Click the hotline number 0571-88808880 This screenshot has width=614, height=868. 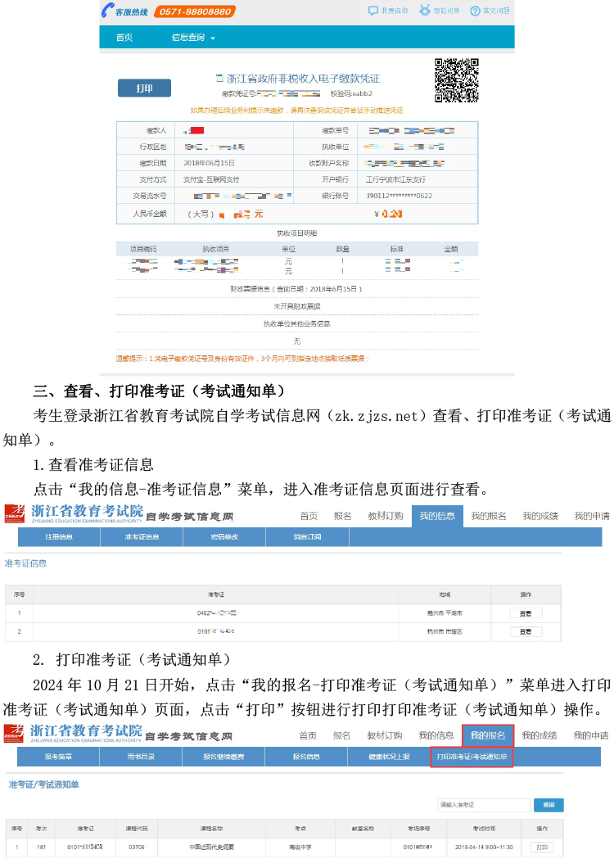(x=195, y=11)
